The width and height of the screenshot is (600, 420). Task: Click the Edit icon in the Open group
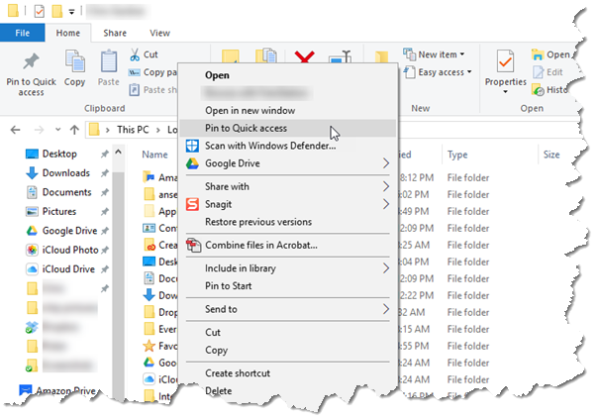click(x=538, y=72)
